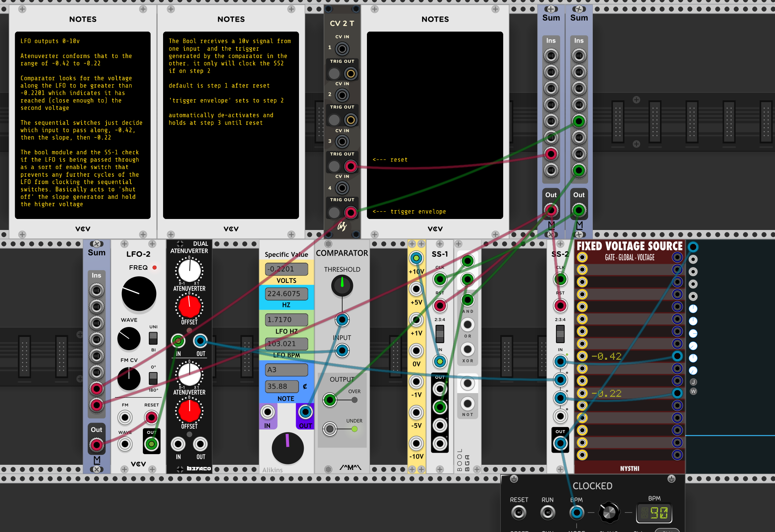Click Clocked RESET jack
The image size is (775, 532).
pyautogui.click(x=519, y=512)
